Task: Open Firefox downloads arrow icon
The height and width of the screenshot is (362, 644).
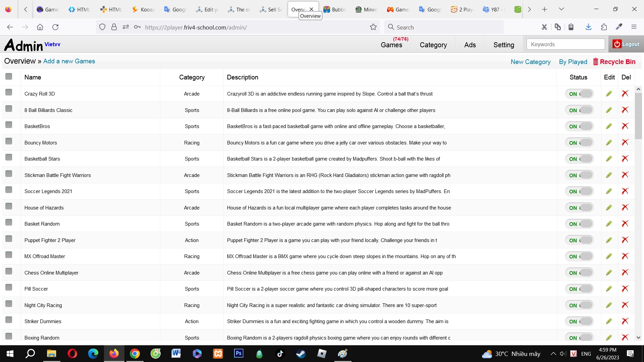Action: tap(588, 27)
